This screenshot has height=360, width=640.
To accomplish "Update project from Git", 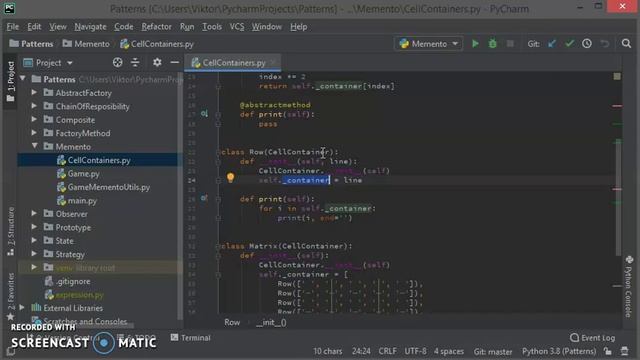I will click(552, 44).
